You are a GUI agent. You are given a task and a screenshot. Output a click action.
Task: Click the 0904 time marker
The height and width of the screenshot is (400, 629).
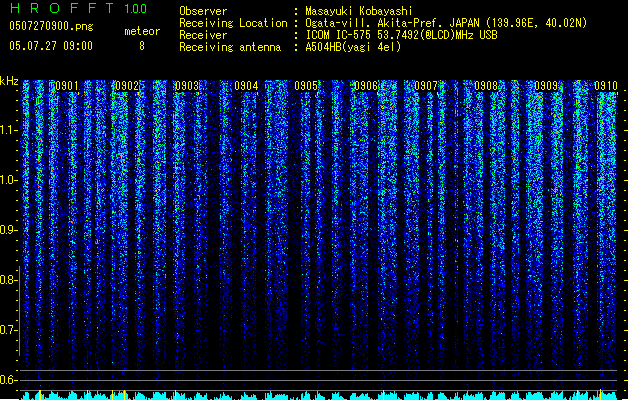[246, 86]
